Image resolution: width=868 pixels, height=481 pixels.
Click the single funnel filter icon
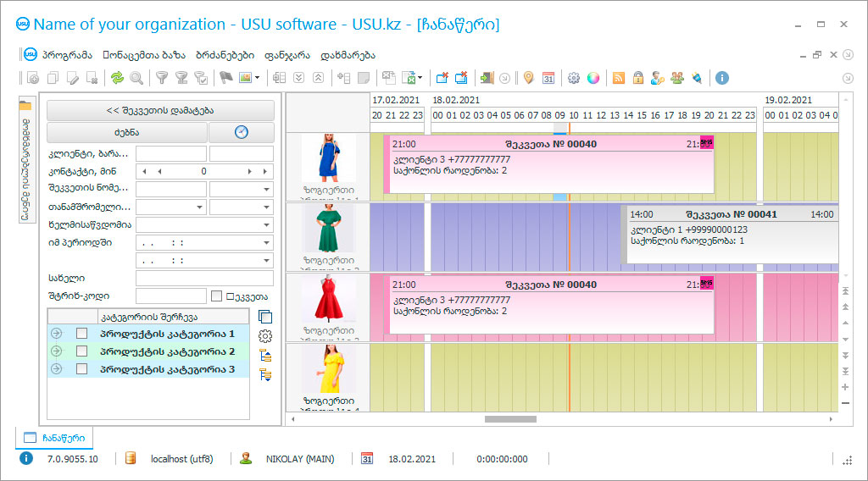click(162, 79)
